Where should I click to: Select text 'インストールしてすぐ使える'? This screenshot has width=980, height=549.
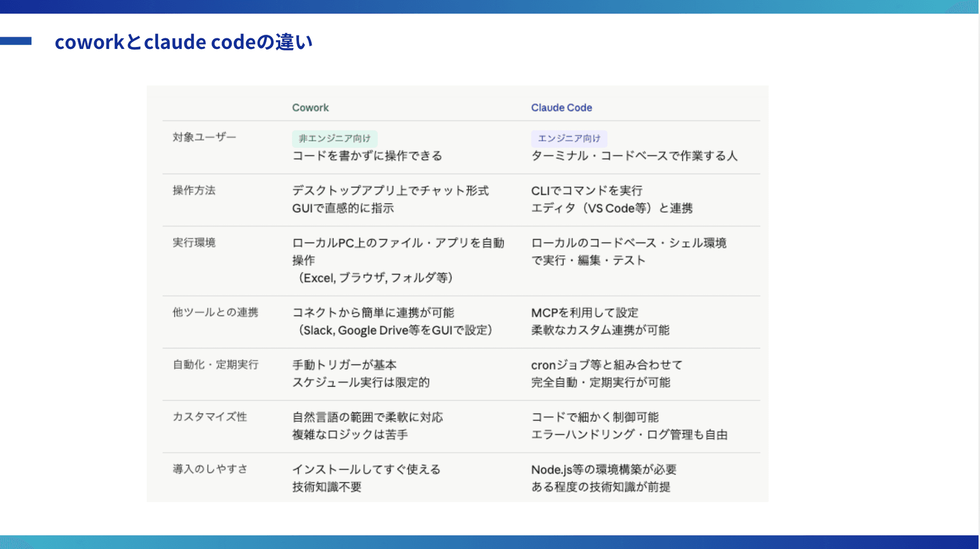coord(366,469)
